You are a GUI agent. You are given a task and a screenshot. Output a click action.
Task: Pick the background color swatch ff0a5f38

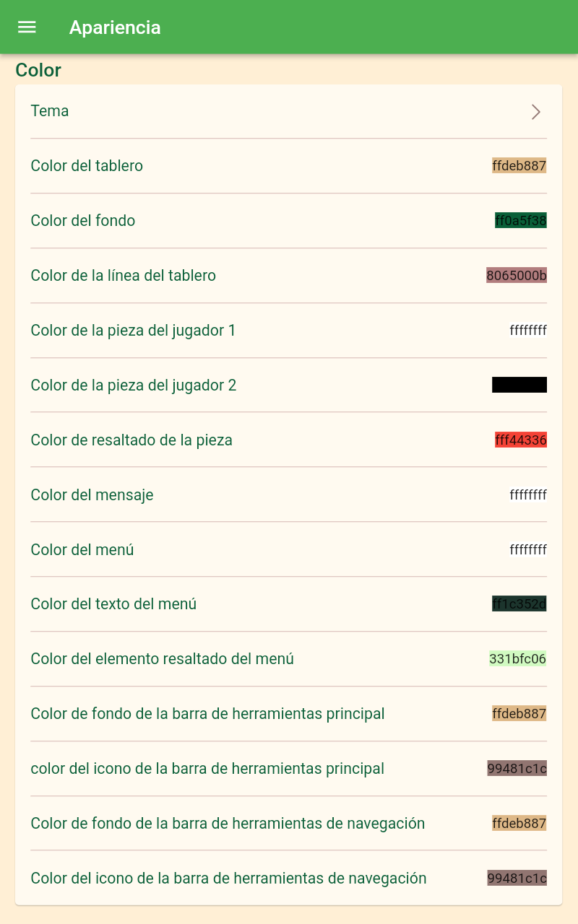coord(520,221)
